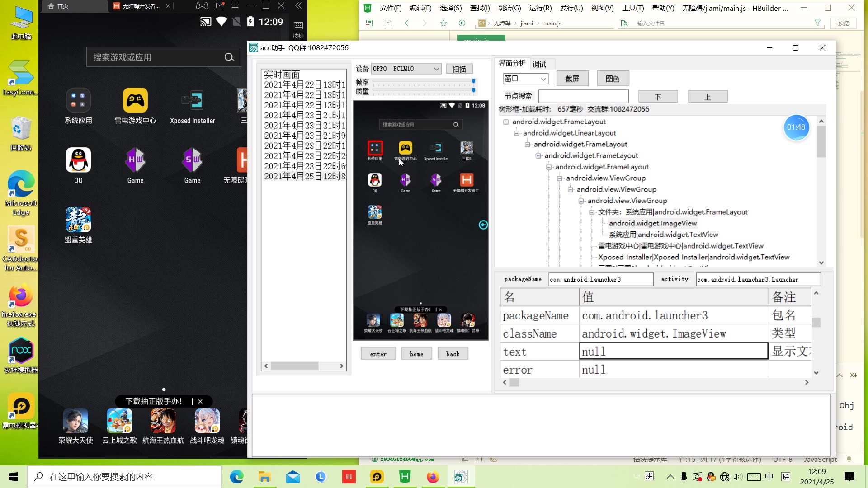
Task: Collapse first android.view.ViewGroup tree node
Action: coord(560,178)
